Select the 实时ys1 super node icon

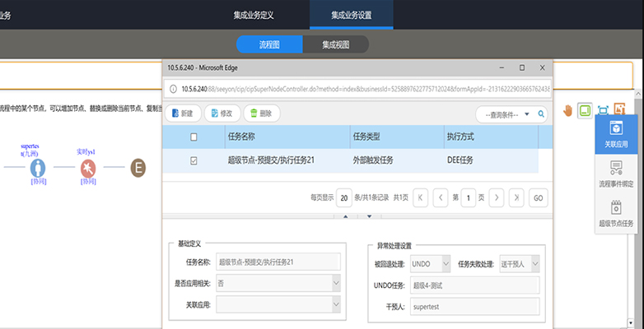88,168
